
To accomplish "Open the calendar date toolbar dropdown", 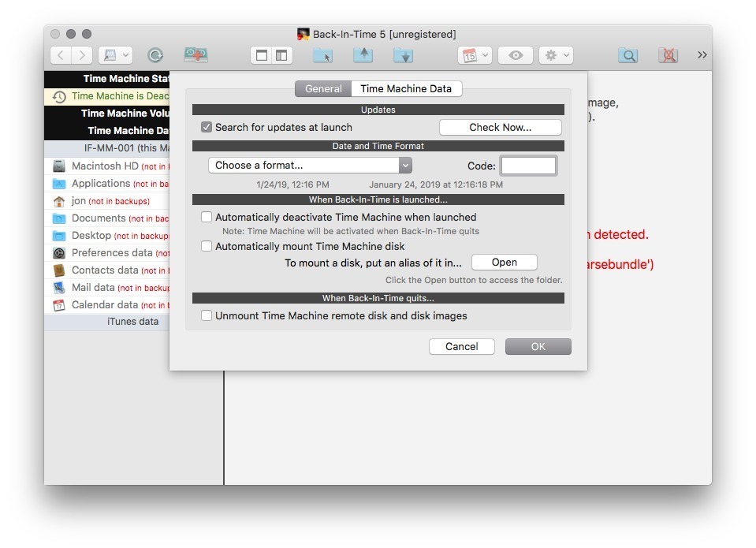I will pyautogui.click(x=475, y=55).
